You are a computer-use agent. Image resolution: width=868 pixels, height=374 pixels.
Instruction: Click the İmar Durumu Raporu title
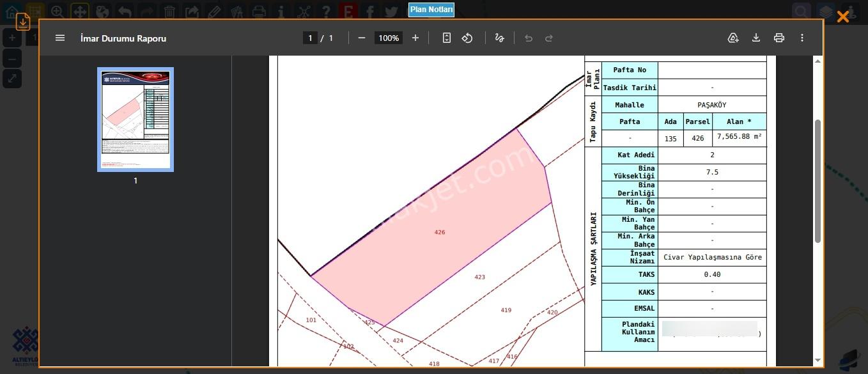click(x=123, y=38)
